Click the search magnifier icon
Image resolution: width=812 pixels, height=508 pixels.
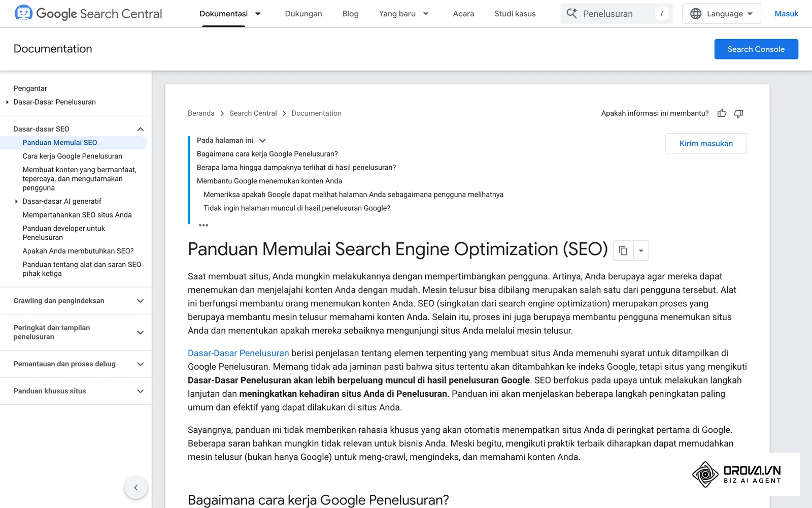coord(572,14)
